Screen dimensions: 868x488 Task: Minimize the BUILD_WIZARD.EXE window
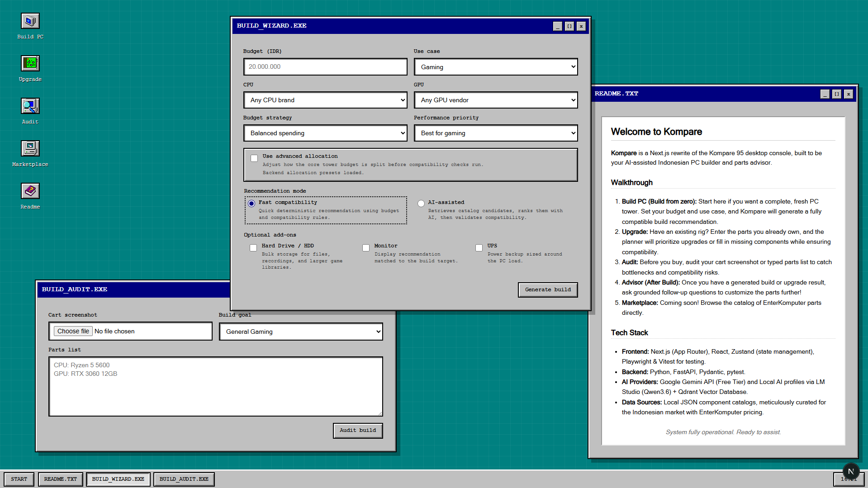tap(558, 26)
